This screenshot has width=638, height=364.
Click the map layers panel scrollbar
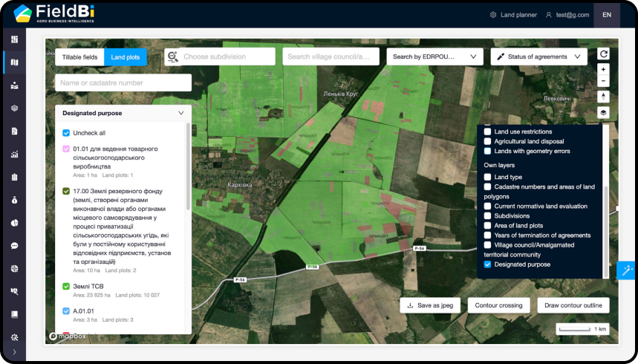click(606, 232)
